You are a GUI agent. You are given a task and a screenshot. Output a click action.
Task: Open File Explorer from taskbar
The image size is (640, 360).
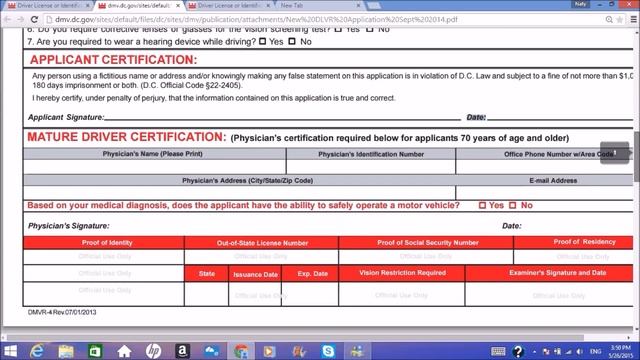(x=66, y=351)
